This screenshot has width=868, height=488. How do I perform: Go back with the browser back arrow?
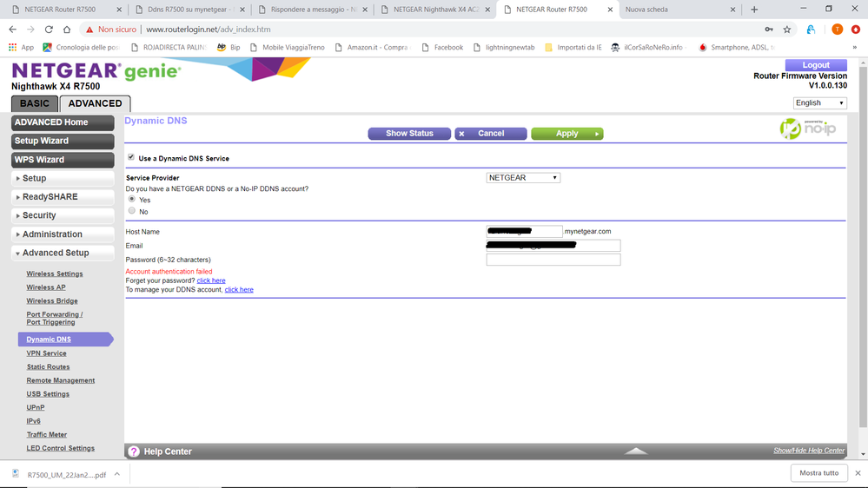pos(13,30)
